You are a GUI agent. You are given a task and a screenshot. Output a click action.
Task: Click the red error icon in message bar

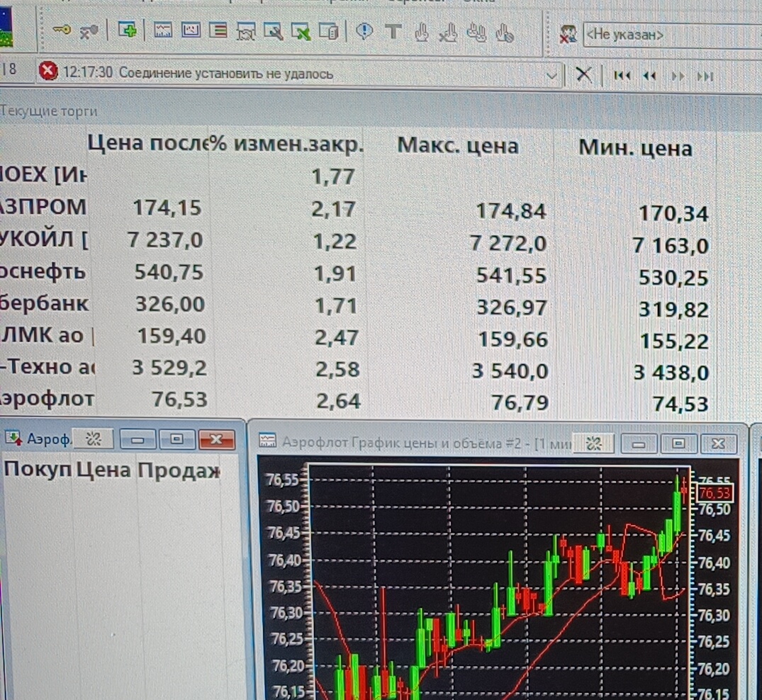pyautogui.click(x=48, y=72)
